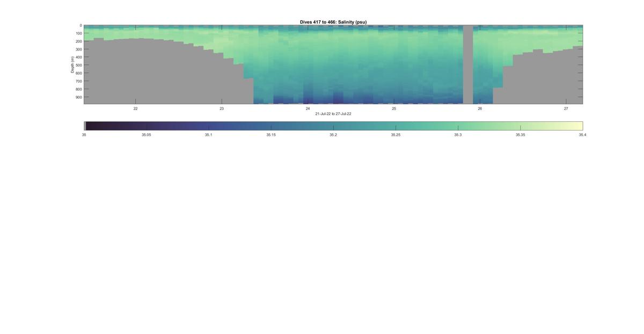Click depth tick label '600'
644x334 pixels.
pyautogui.click(x=78, y=73)
